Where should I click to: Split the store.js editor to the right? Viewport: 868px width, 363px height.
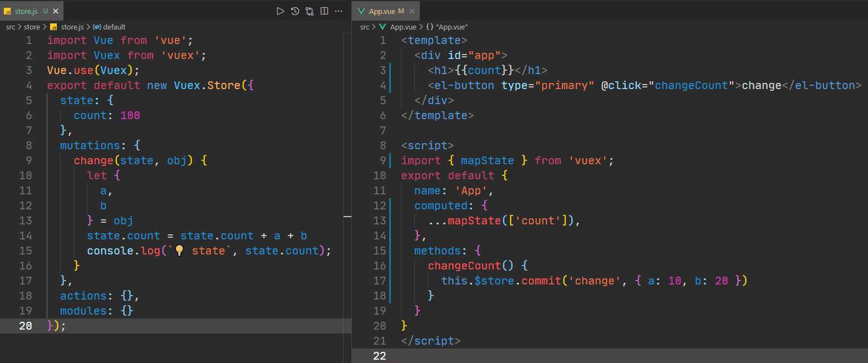(x=324, y=11)
